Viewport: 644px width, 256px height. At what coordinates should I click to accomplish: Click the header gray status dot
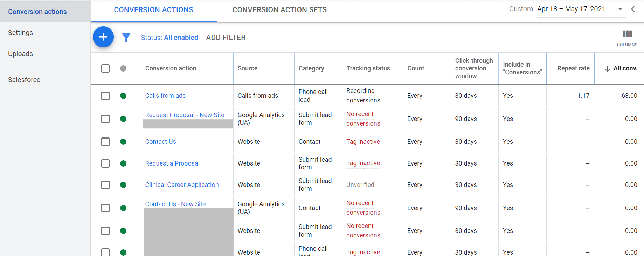point(123,68)
